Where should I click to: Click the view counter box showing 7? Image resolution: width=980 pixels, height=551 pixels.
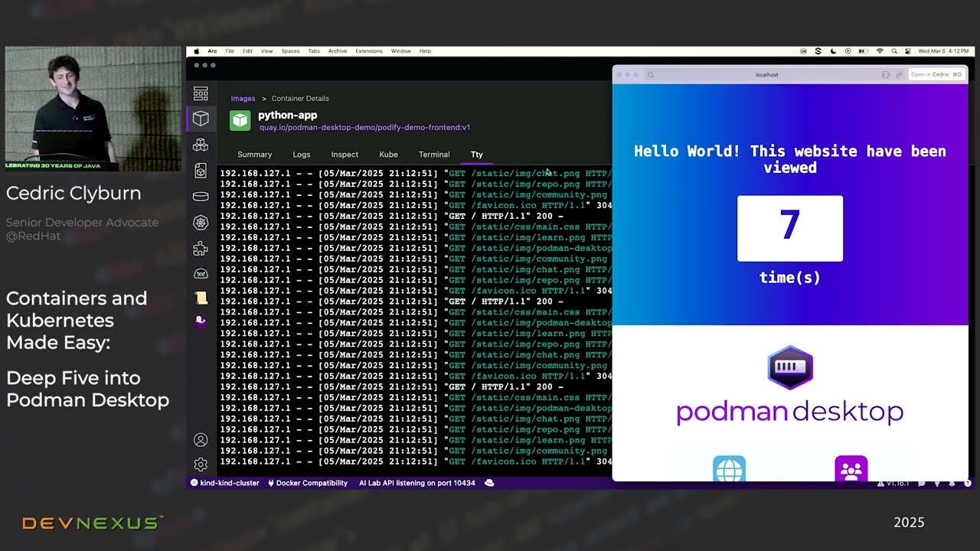[790, 229]
